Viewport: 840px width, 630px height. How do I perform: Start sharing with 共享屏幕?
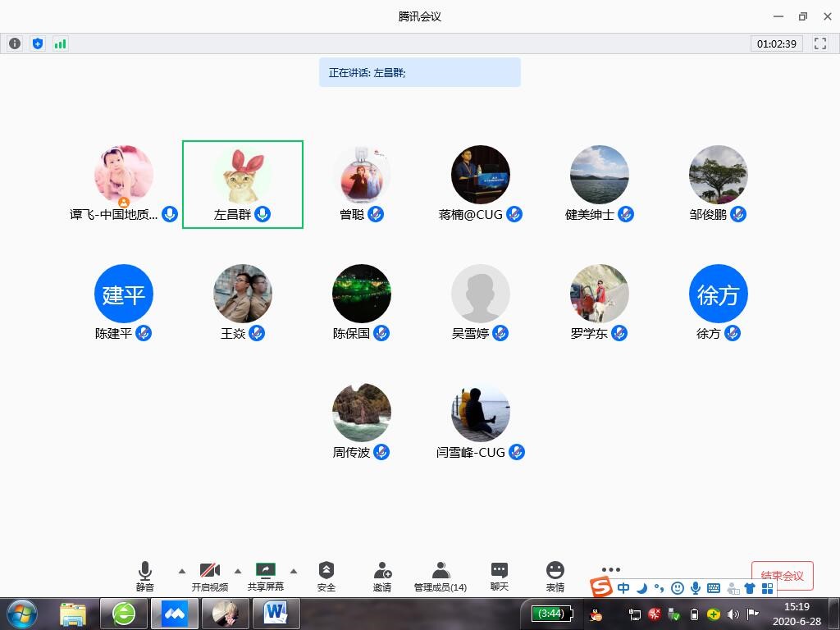tap(266, 576)
